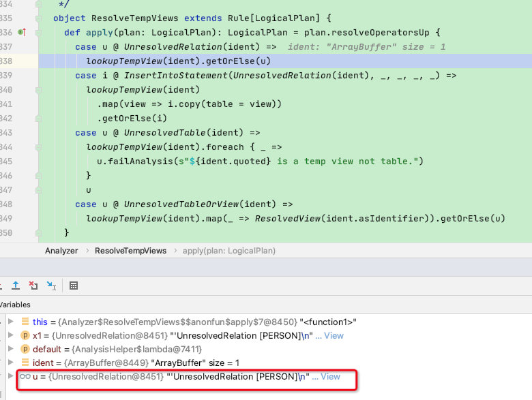The width and height of the screenshot is (532, 400).
Task: Toggle fold marker at the lone closing brace after the failAnalysis line
Action: click(x=38, y=176)
